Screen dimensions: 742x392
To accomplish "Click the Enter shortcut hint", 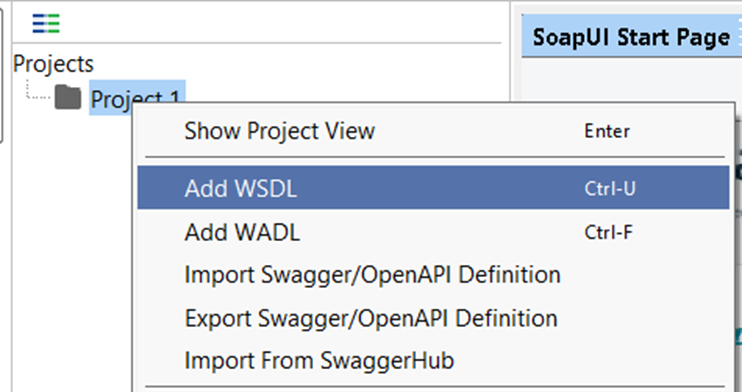I will coord(607,131).
